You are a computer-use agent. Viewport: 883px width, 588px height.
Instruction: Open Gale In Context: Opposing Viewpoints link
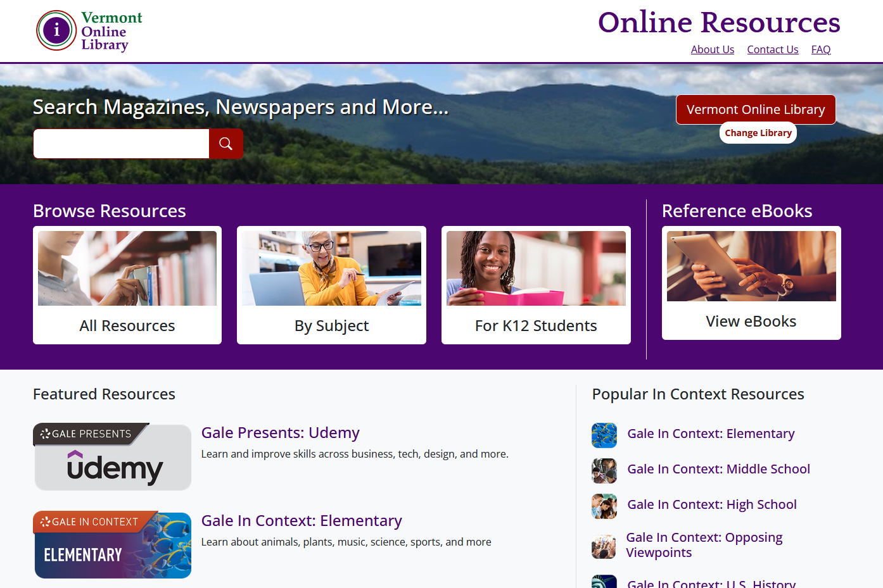(704, 545)
